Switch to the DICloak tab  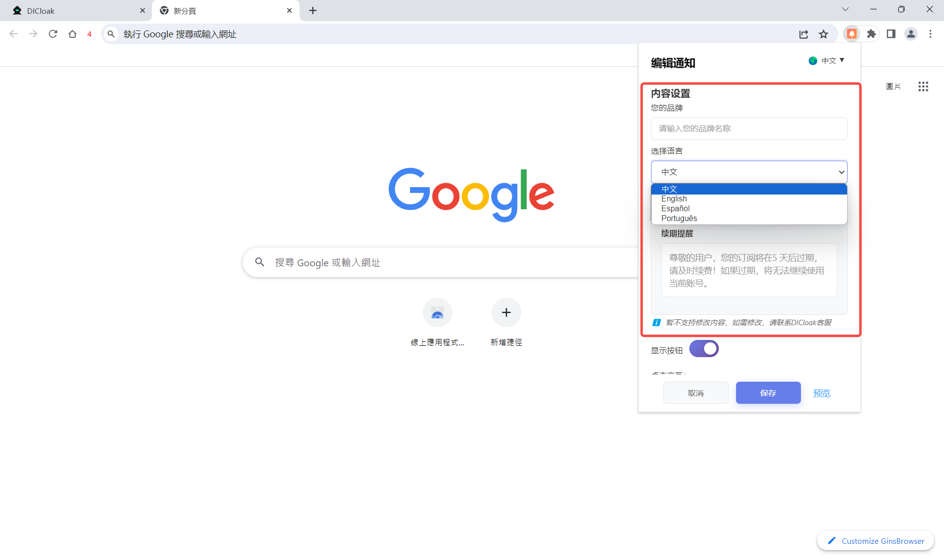pos(76,11)
